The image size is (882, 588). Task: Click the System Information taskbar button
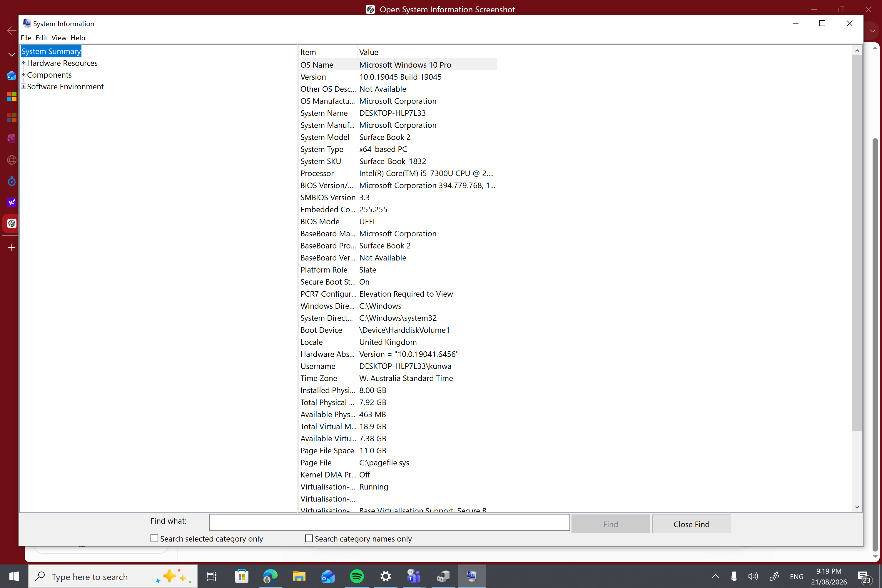[472, 576]
